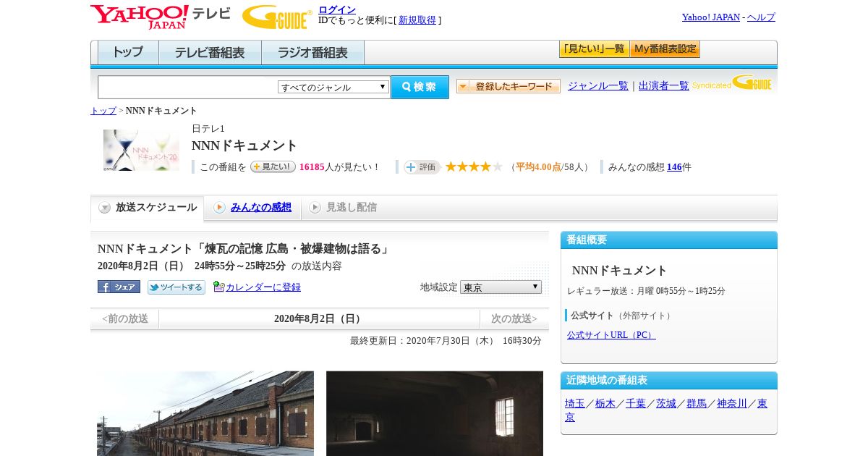This screenshot has width=868, height=456.
Task: Click the ログイン link
Action: [x=337, y=9]
